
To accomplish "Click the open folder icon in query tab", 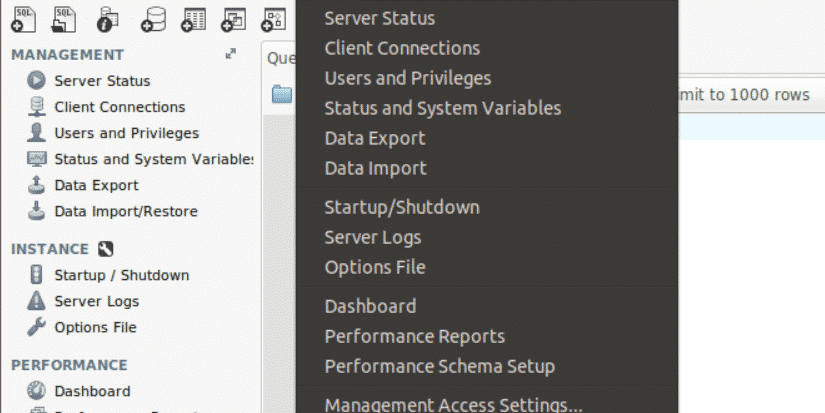I will click(x=282, y=95).
